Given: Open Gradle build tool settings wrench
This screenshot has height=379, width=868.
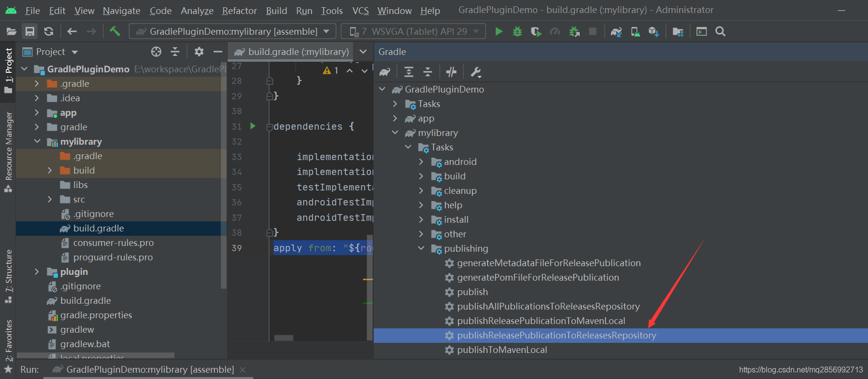Looking at the screenshot, I should 476,72.
